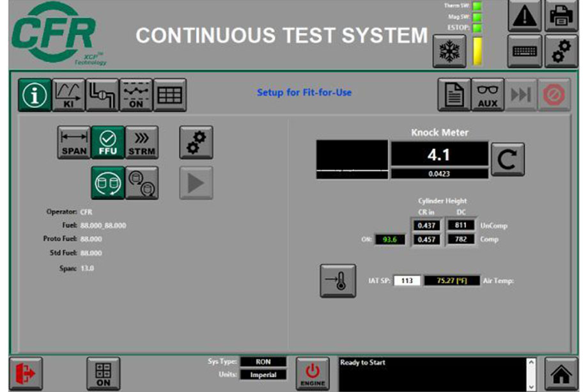This screenshot has height=392, width=588.
Task: Open the fuel piping diagram view
Action: pyautogui.click(x=102, y=95)
